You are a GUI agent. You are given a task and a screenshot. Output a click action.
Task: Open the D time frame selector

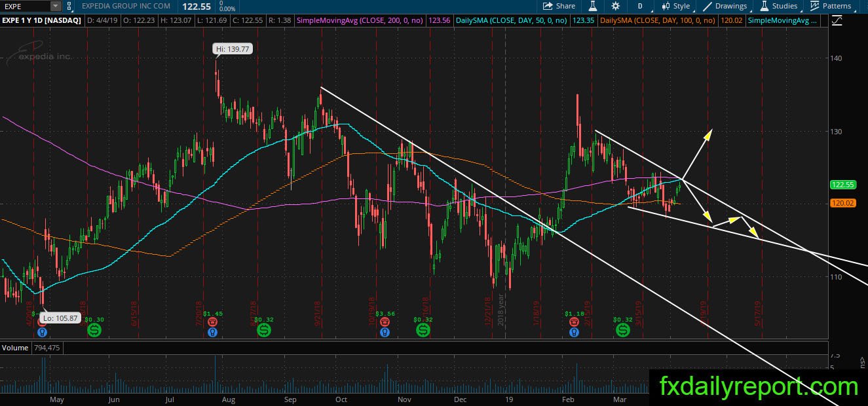click(639, 6)
